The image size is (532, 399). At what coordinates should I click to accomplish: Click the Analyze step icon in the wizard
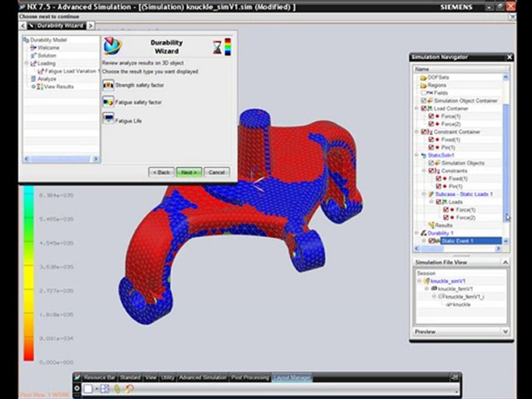33,79
